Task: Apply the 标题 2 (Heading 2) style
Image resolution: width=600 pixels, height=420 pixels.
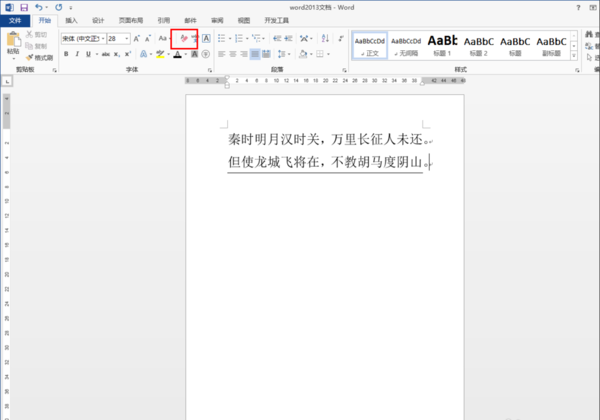Action: pyautogui.click(x=479, y=46)
